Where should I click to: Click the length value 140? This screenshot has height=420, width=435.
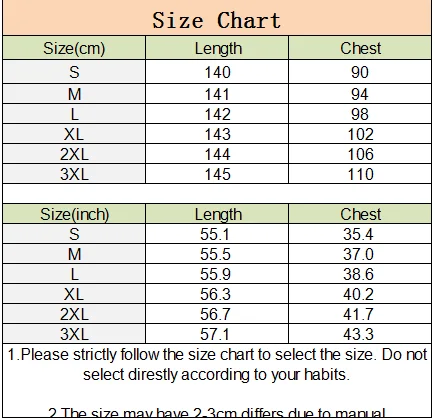pyautogui.click(x=217, y=72)
